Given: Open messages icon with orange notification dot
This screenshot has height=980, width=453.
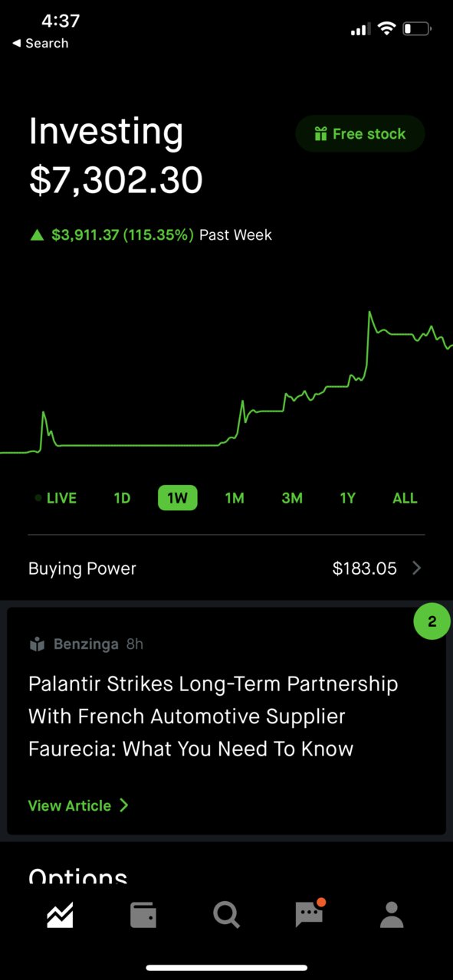Looking at the screenshot, I should point(310,913).
